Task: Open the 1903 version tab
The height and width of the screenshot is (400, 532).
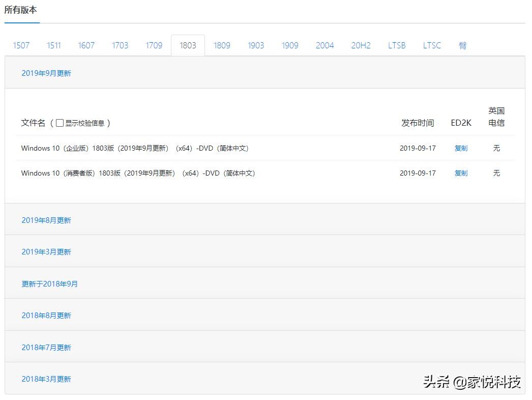Action: coord(256,45)
